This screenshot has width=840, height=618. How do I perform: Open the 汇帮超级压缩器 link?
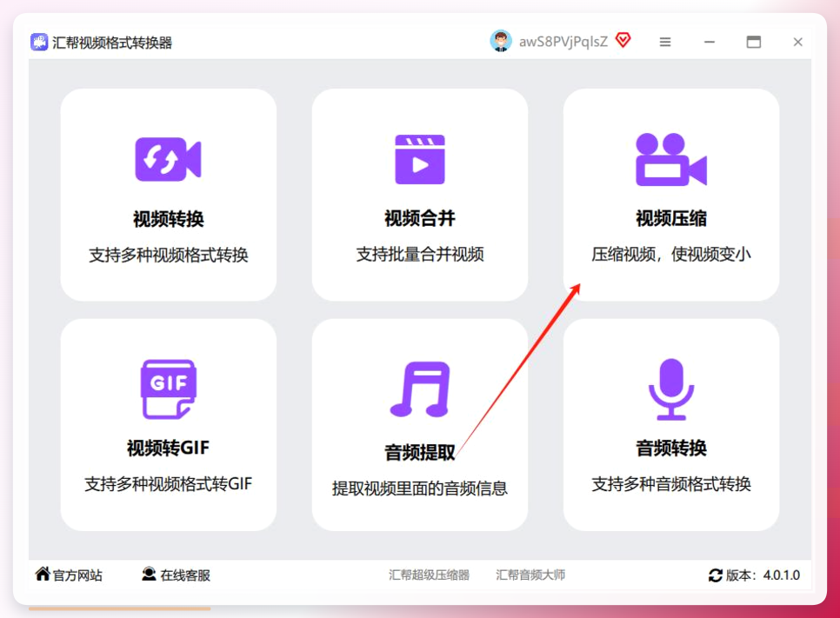coord(429,575)
